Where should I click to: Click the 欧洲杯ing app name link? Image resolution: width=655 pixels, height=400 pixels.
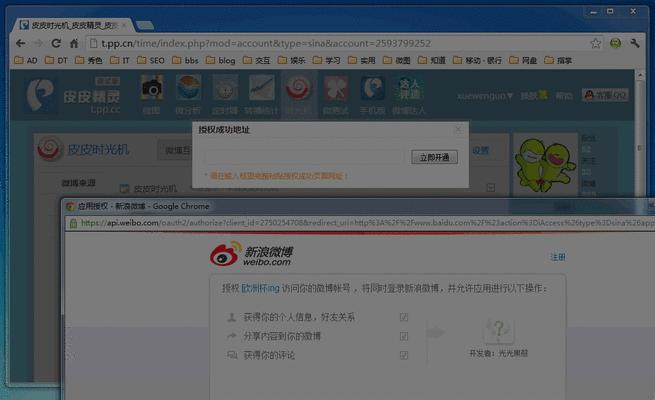tap(260, 288)
